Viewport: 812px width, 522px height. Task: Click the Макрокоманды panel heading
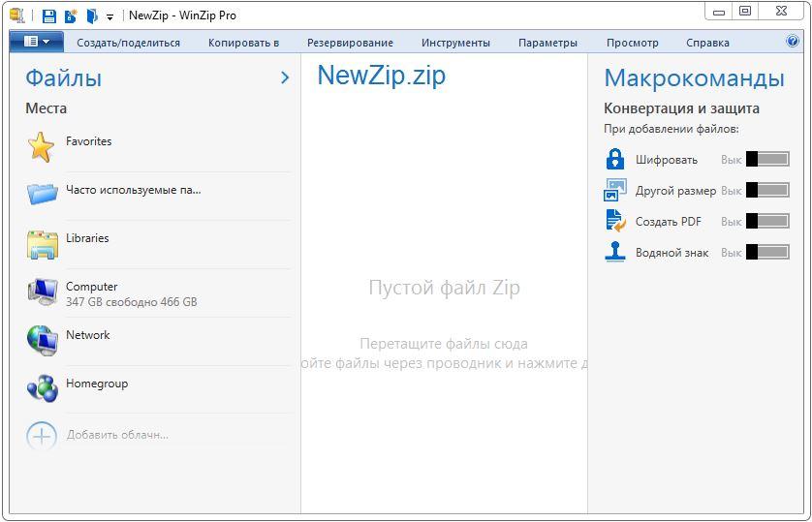(694, 78)
